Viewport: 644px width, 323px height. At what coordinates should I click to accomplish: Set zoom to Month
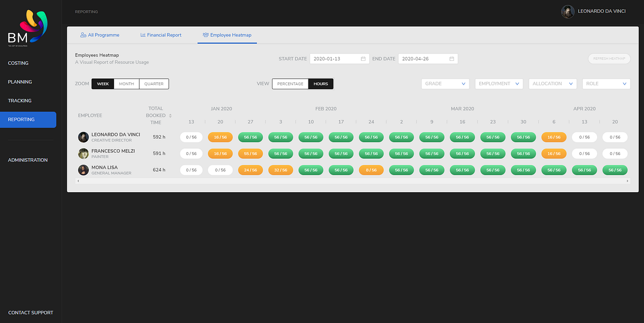[x=127, y=84]
